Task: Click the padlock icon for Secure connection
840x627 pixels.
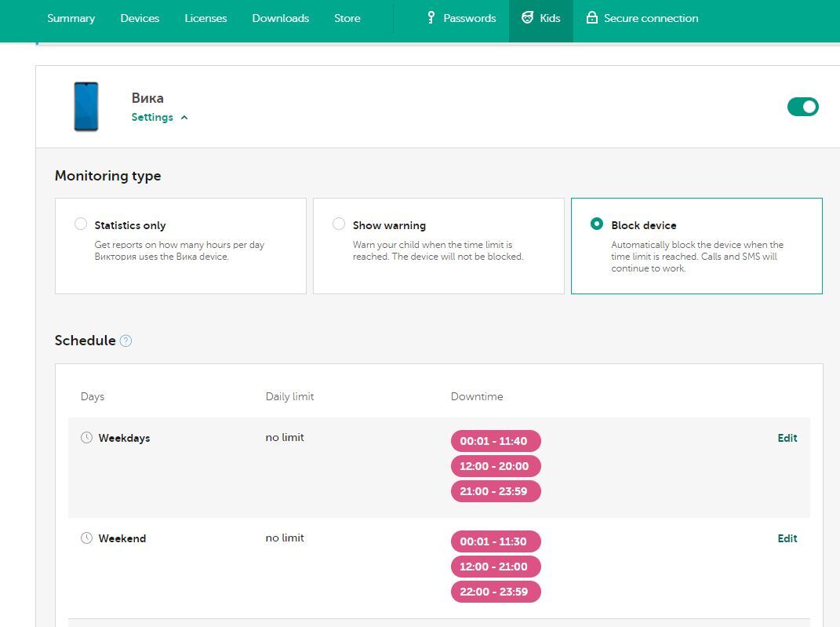Action: pyautogui.click(x=592, y=18)
